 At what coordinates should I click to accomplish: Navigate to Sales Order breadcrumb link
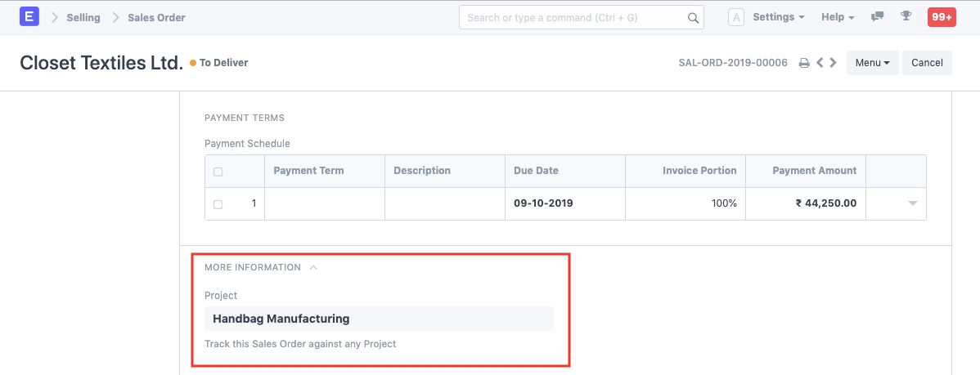[156, 17]
